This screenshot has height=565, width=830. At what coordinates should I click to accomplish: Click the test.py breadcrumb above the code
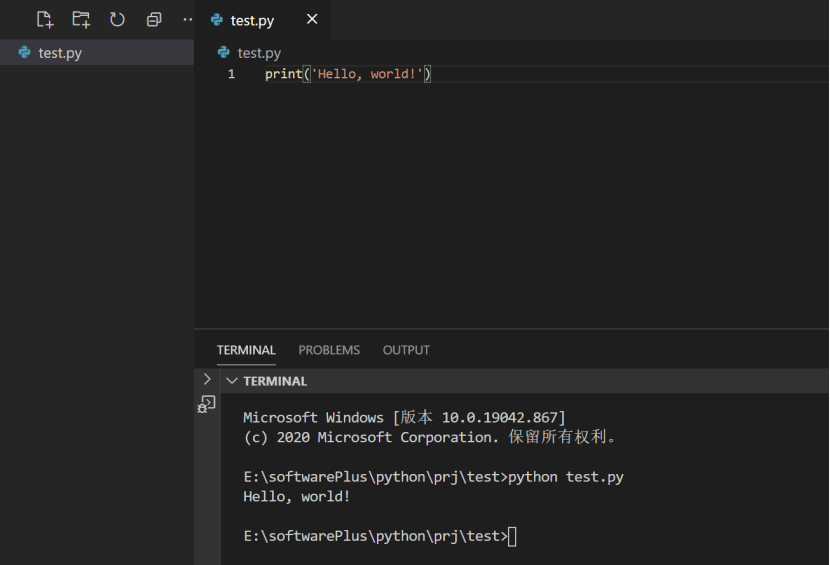(259, 52)
